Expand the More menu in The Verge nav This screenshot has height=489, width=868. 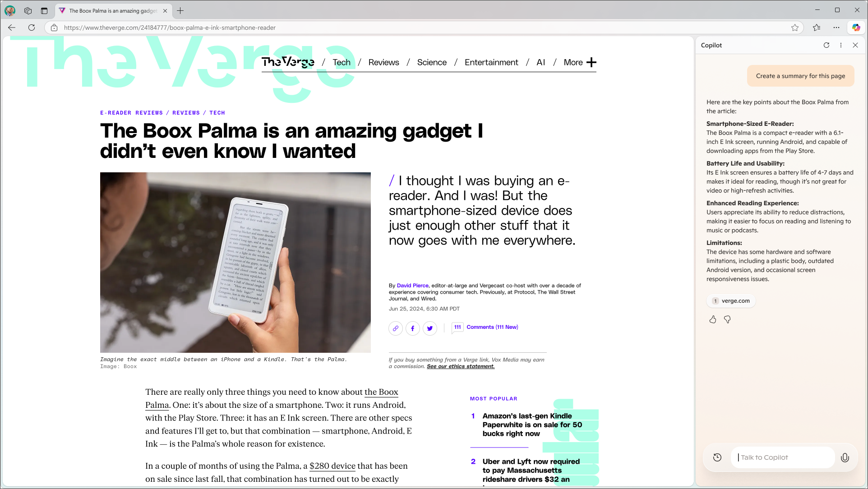click(591, 62)
